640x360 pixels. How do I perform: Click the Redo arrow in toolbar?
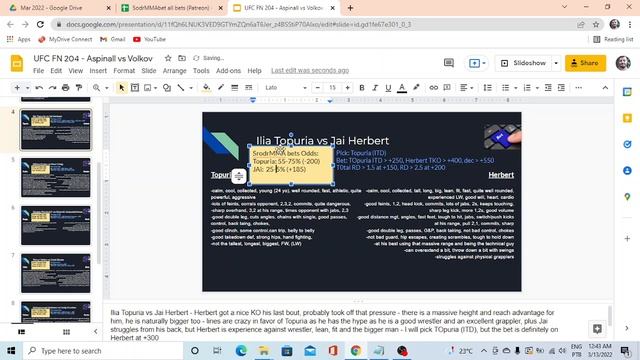click(52, 88)
